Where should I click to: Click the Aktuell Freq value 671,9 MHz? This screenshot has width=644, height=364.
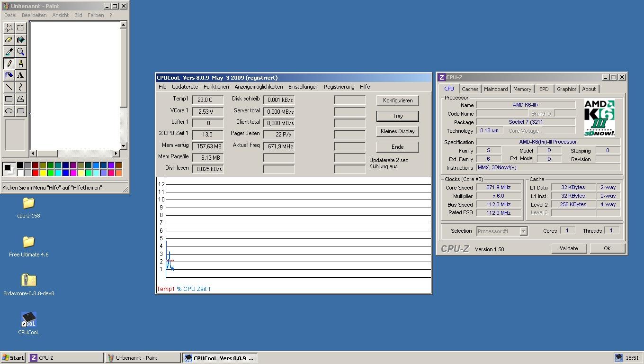tap(279, 146)
